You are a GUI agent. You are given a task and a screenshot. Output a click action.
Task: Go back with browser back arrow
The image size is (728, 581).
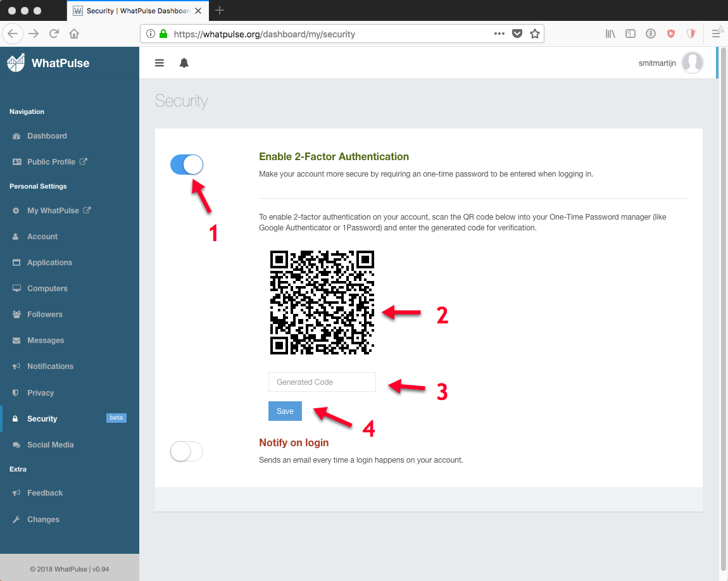coord(13,34)
